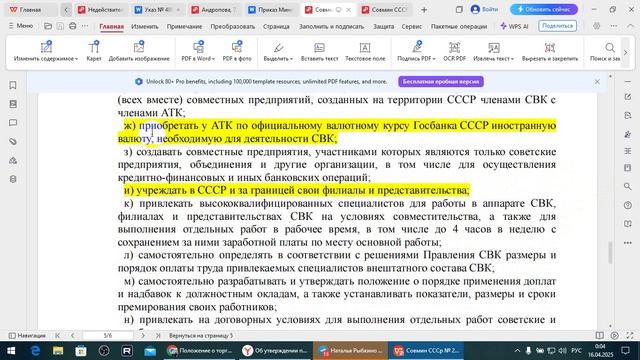This screenshot has width=640, height=360.
Task: Start slideshow play icon in status bar
Action: [615, 336]
